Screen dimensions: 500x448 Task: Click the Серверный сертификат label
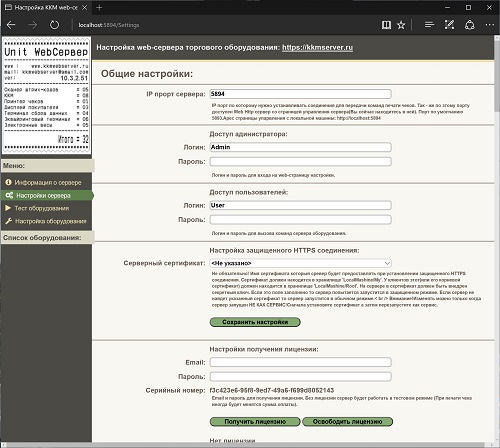[x=164, y=263]
